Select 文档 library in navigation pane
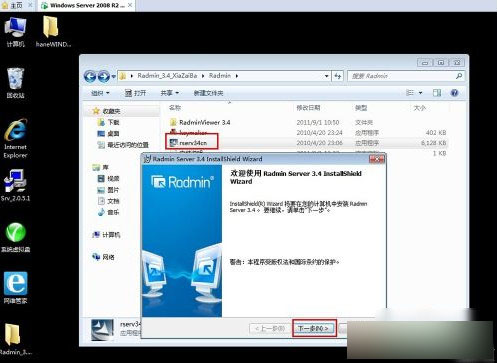 [109, 201]
